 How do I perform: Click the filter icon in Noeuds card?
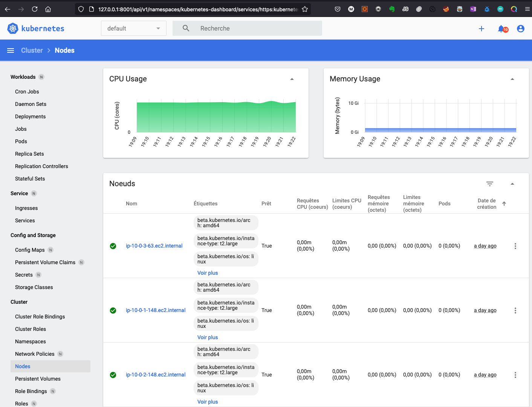[489, 184]
